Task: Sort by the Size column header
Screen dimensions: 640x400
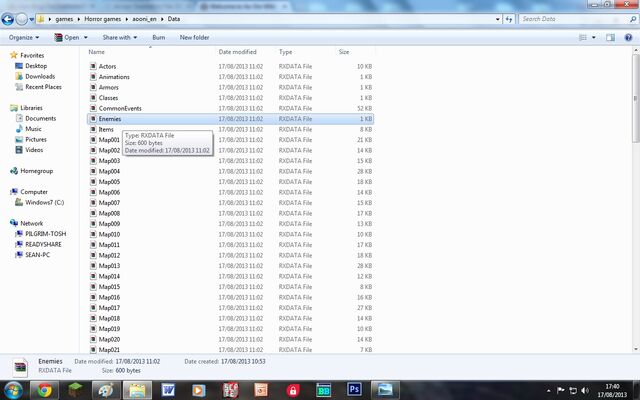Action: tap(344, 52)
